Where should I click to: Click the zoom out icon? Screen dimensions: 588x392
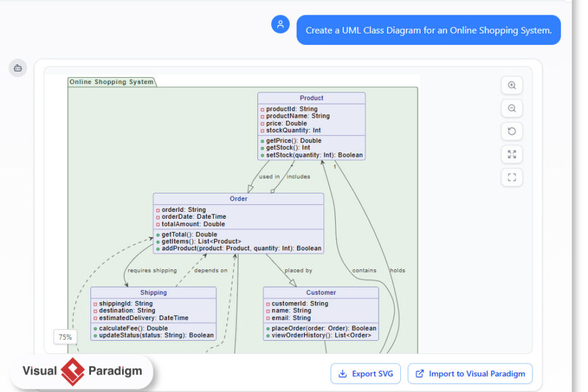coord(511,108)
